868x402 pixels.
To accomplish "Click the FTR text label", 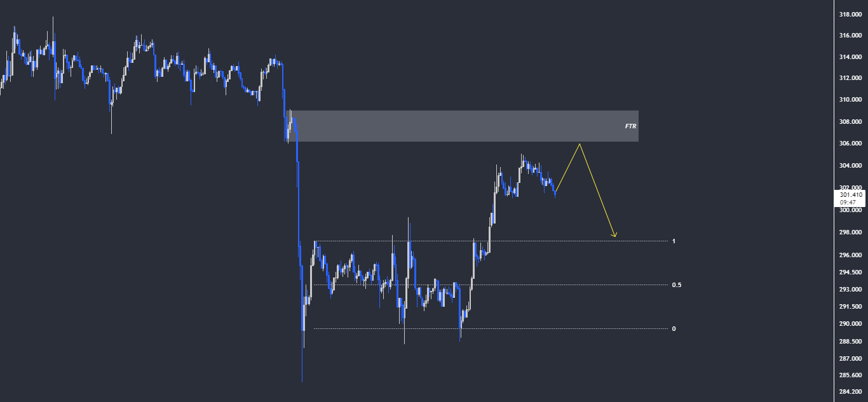I will coord(630,126).
